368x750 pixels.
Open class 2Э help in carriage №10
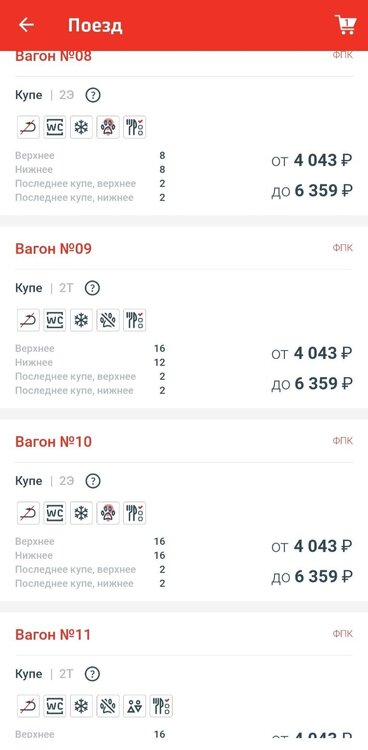(93, 481)
